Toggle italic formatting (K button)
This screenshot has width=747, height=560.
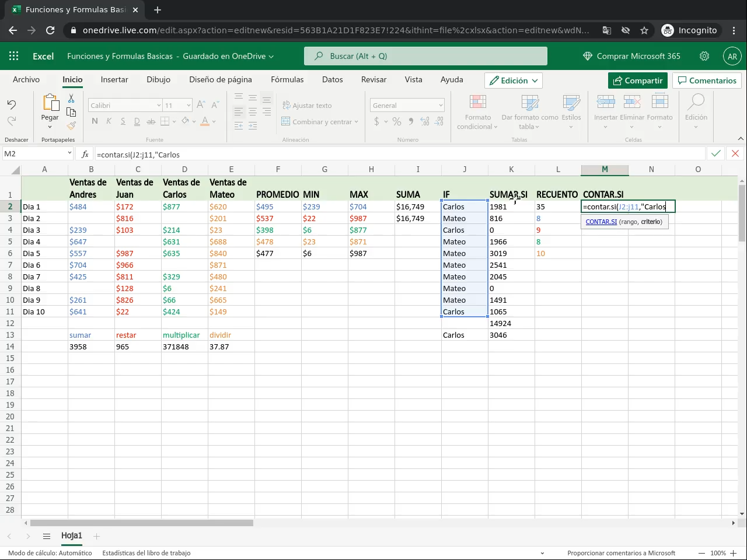click(109, 121)
